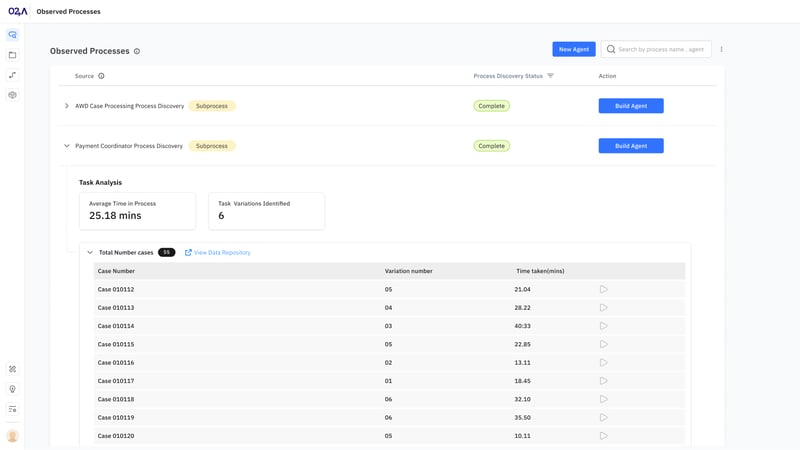Image resolution: width=800 pixels, height=450 pixels.
Task: Click variation number 01 for Case 010117
Action: point(388,381)
